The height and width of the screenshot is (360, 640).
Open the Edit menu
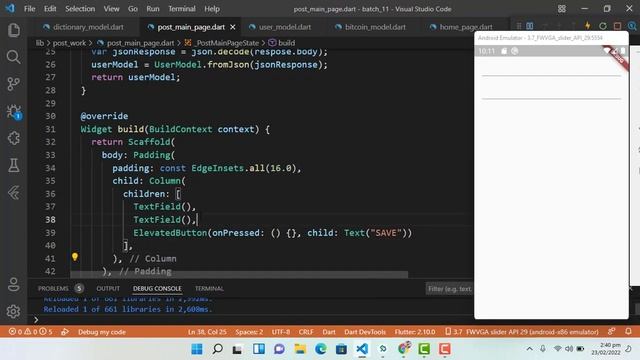point(50,9)
